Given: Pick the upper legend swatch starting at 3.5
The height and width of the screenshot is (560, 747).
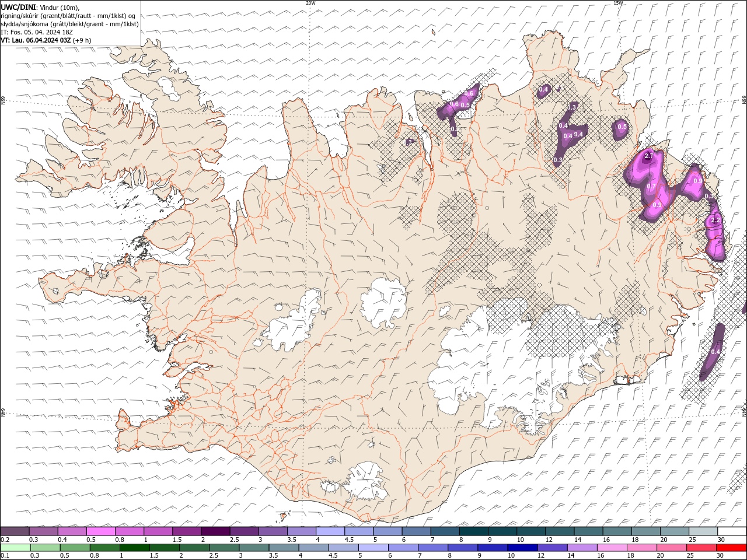Looking at the screenshot, I should pos(302,531).
